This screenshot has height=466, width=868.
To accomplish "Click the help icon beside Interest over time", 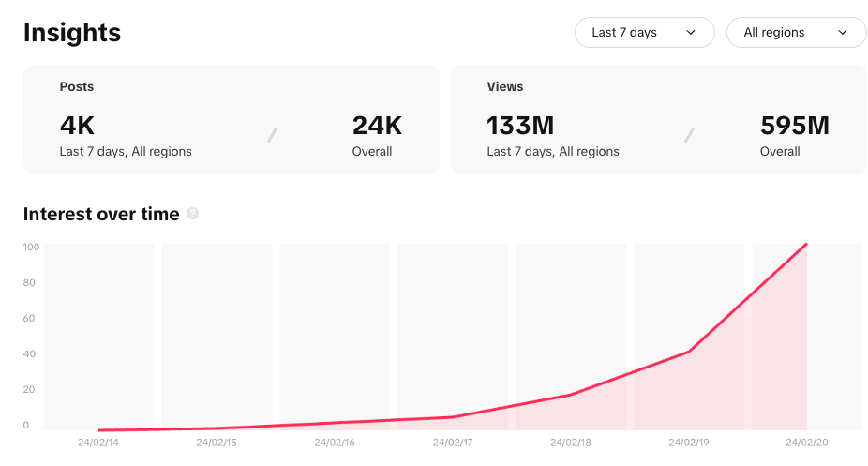I will click(193, 214).
